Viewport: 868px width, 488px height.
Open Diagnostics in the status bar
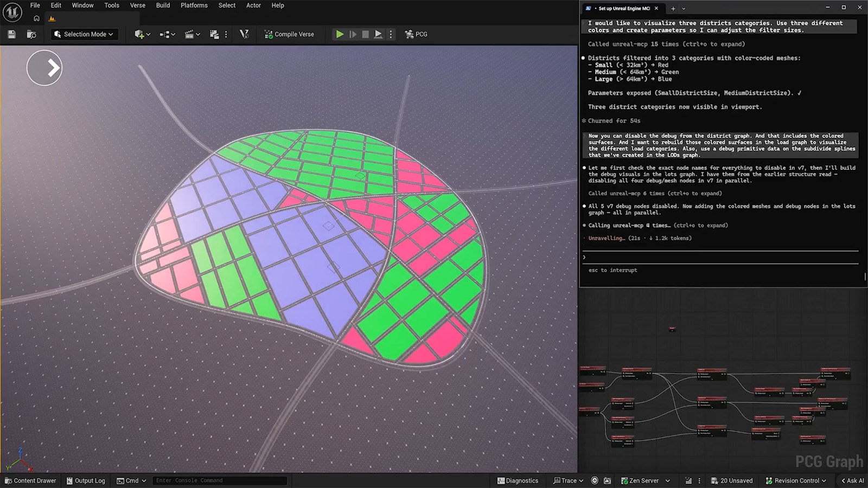pyautogui.click(x=518, y=480)
